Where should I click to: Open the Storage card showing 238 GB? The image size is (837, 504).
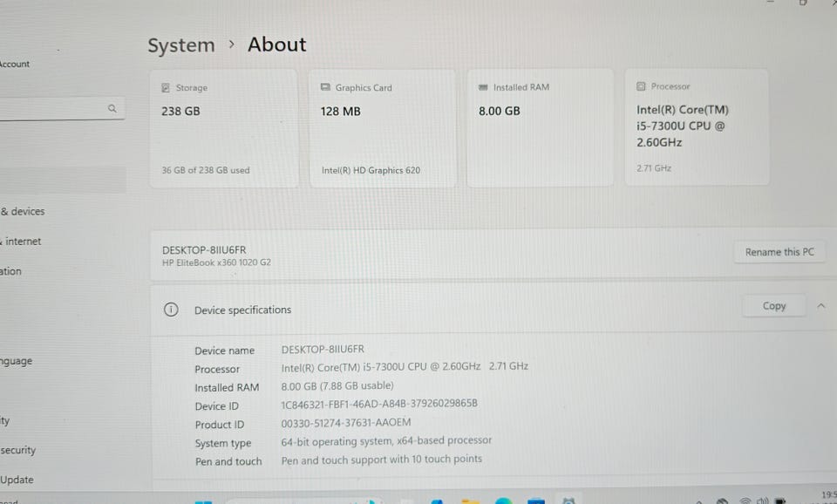pos(224,128)
